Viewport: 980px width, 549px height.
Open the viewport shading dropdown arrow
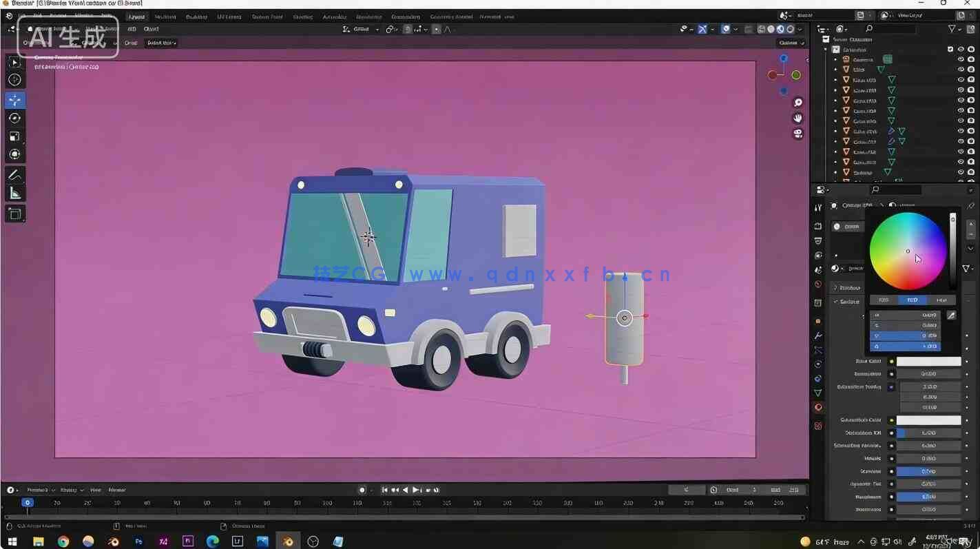(x=801, y=29)
